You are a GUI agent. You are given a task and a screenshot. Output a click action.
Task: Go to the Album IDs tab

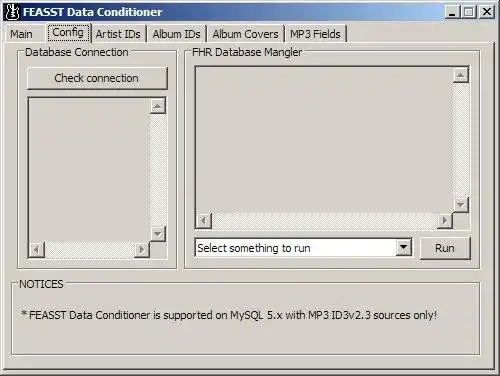pyautogui.click(x=176, y=34)
